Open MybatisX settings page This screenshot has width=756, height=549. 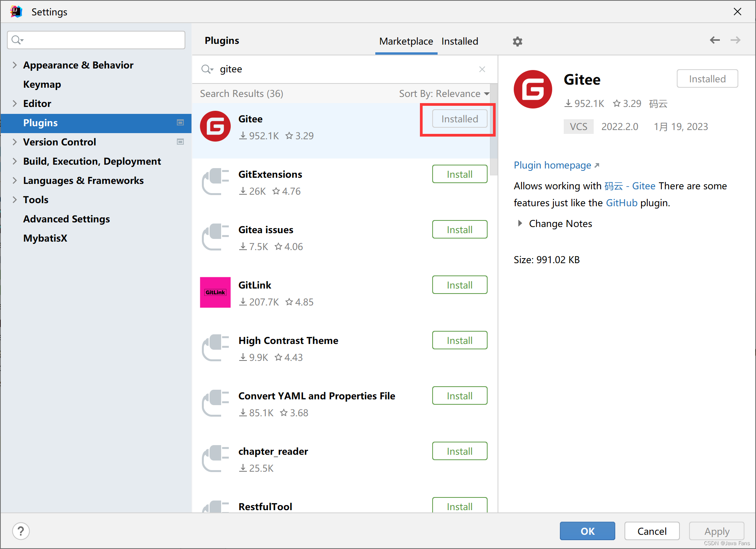(45, 238)
